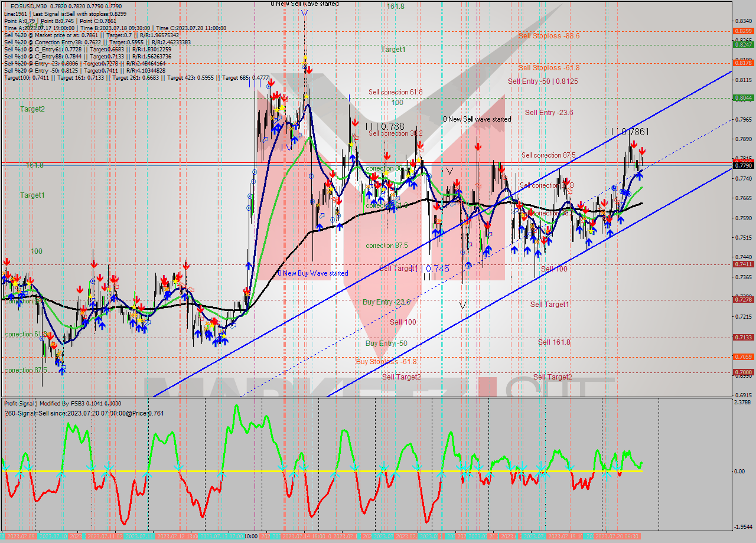Click the black 0.7790 current price tag
756x543 pixels.
[742, 166]
